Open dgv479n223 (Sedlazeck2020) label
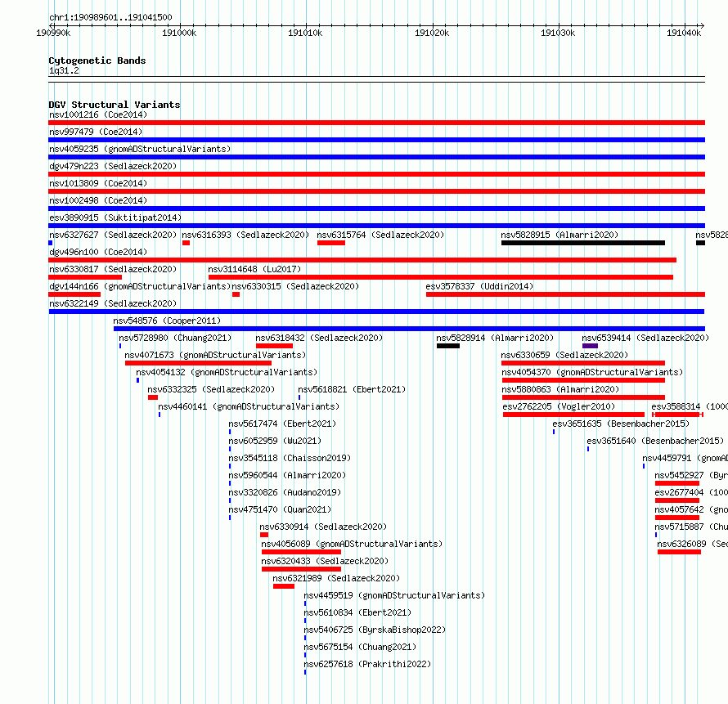Viewport: 728px width, 704px height. click(x=113, y=166)
